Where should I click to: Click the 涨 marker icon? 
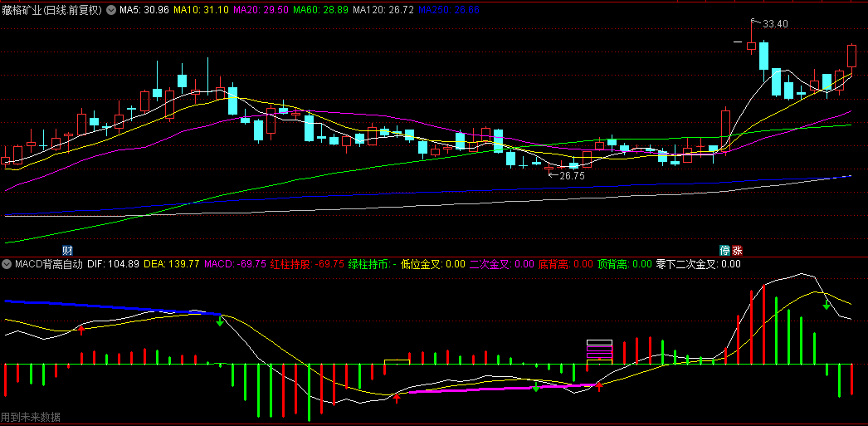click(737, 250)
